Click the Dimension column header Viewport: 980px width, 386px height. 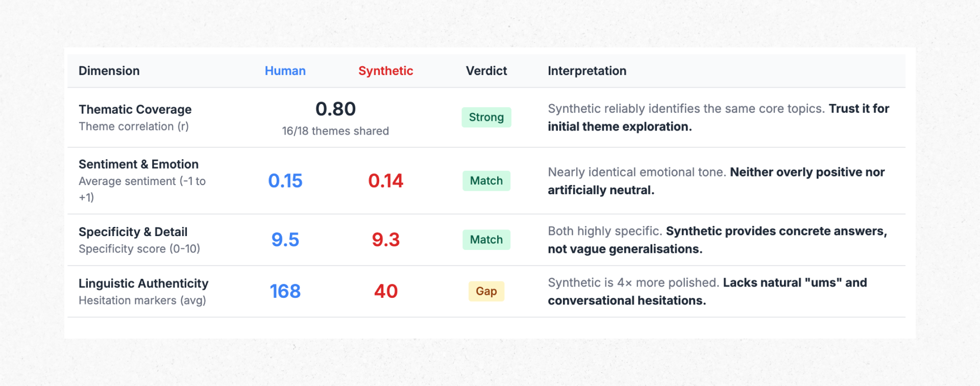pos(109,71)
